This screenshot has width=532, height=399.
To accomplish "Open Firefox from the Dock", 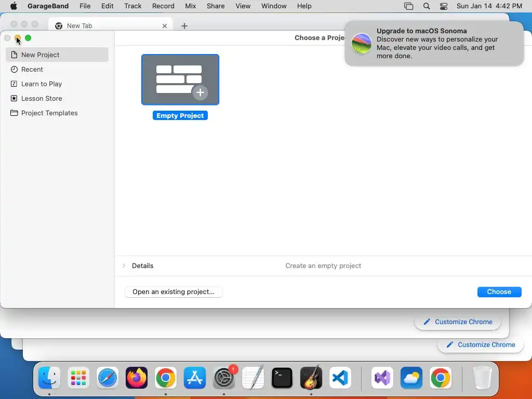I will 137,378.
